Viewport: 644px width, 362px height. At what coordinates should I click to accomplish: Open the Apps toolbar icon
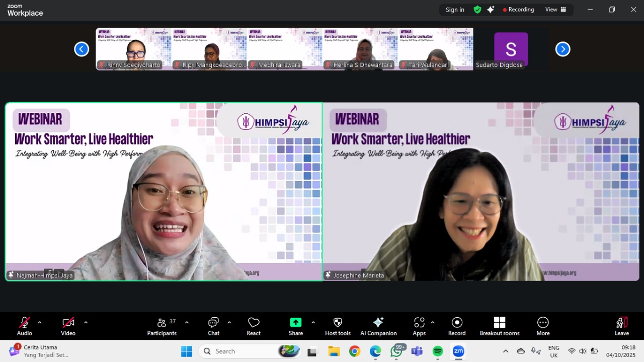click(419, 326)
